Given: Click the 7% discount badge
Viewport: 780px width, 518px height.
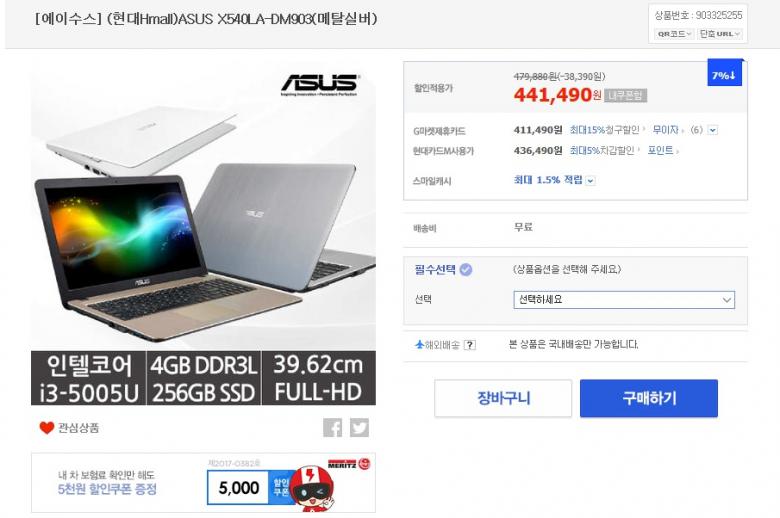Looking at the screenshot, I should coord(725,76).
